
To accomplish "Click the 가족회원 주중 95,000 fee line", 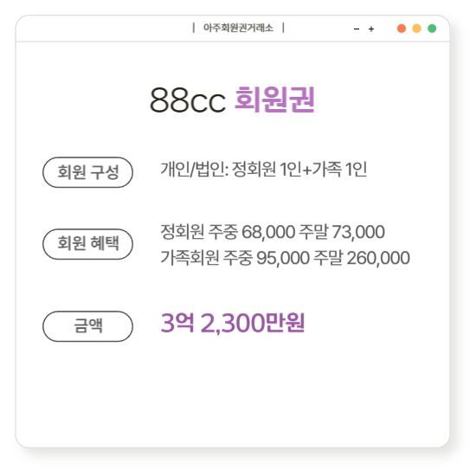I will (285, 258).
